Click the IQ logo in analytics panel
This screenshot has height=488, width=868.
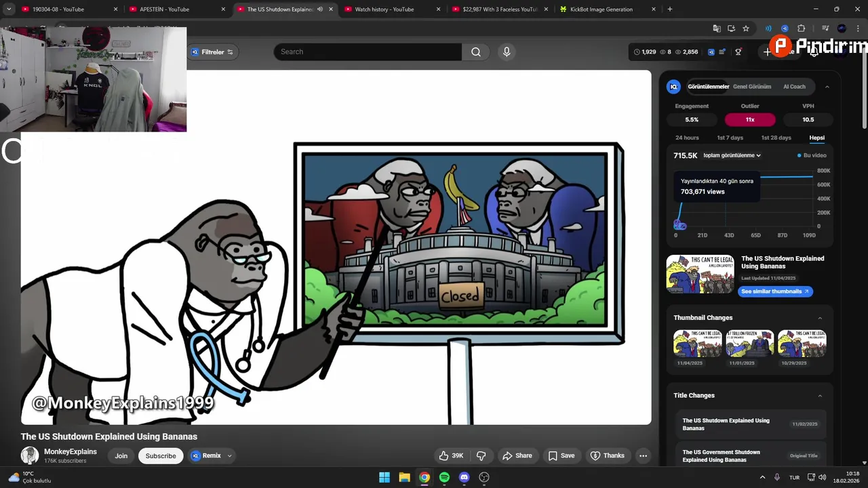[673, 87]
